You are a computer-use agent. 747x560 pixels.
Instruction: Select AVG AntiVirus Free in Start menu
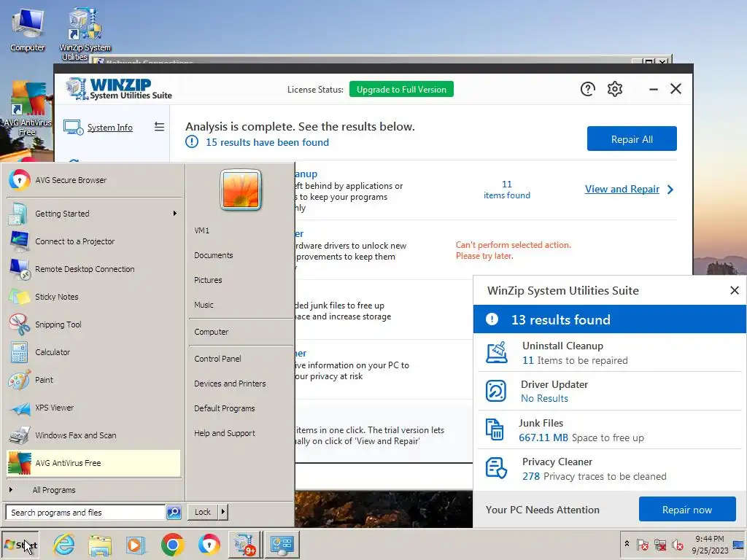[x=94, y=463]
